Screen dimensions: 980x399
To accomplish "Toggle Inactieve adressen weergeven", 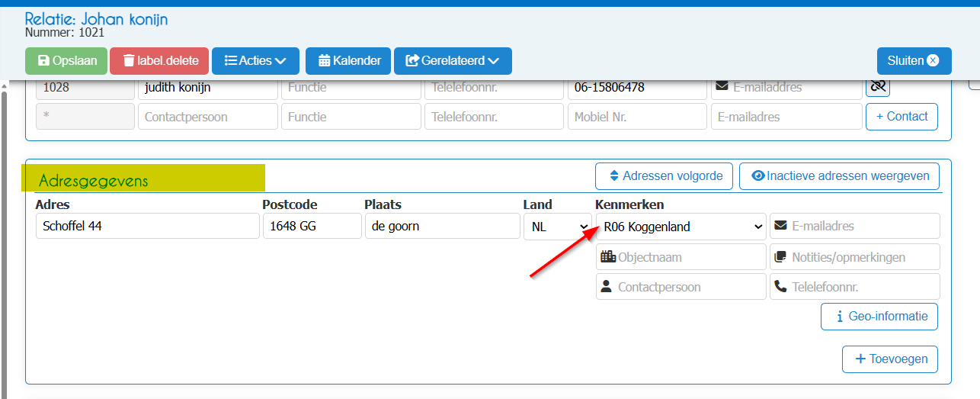I will (x=839, y=176).
